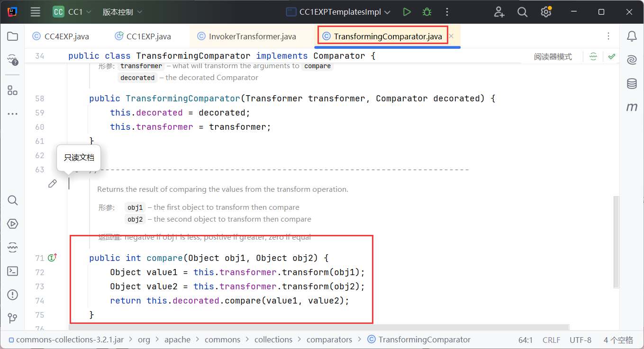Open the Terminal tool window
Viewport: 644px width, 349px height.
(13, 271)
